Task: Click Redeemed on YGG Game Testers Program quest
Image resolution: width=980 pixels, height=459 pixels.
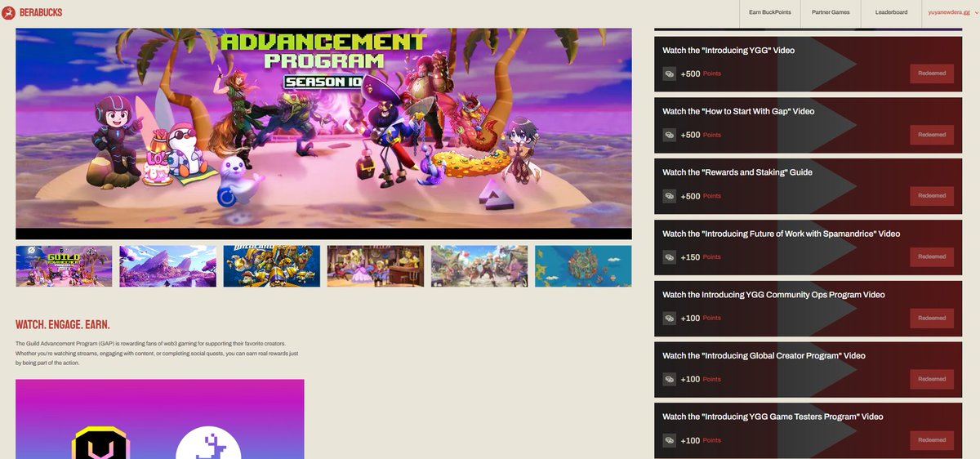Action: tap(932, 440)
